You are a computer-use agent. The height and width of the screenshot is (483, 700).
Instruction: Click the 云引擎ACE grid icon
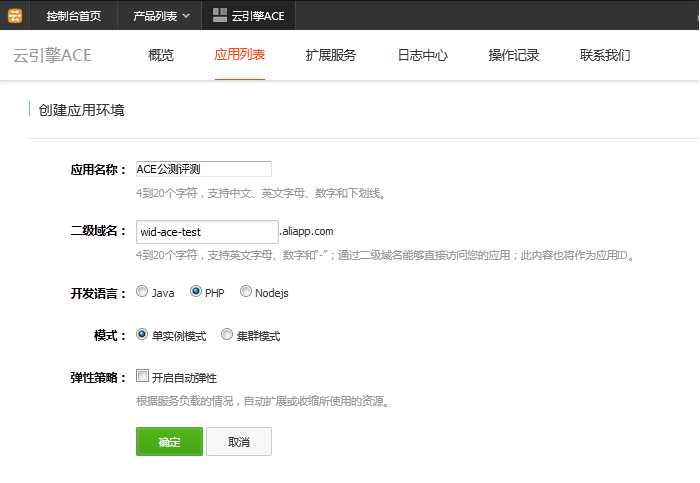[220, 16]
